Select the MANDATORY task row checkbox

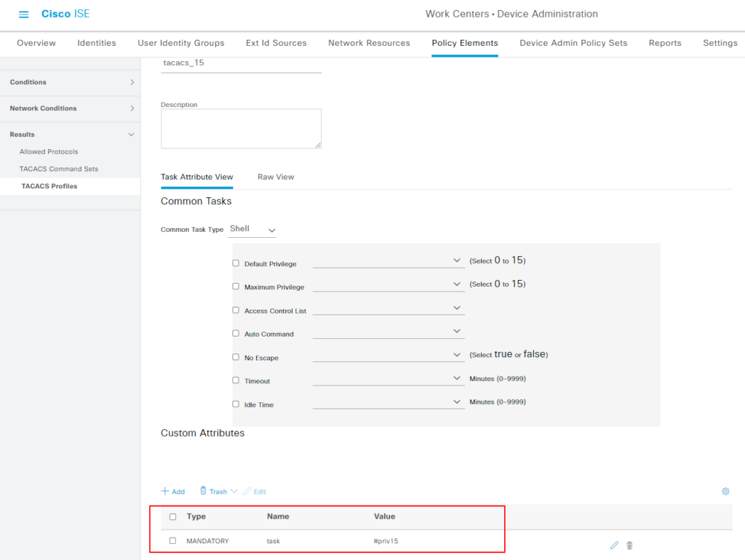172,541
